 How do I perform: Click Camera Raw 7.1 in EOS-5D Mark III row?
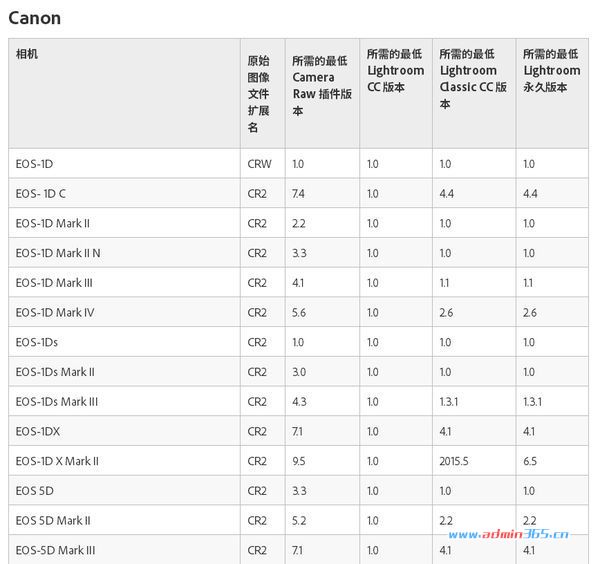tap(297, 550)
